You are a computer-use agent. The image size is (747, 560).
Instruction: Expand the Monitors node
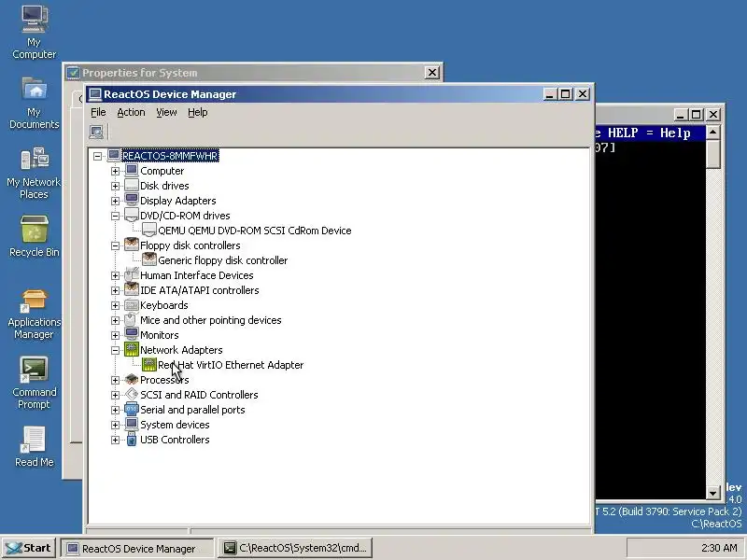pyautogui.click(x=115, y=335)
